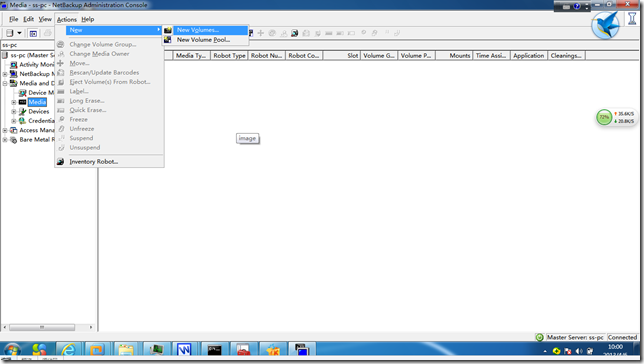Select Activity Monitor in the tree
The width and height of the screenshot is (644, 364).
(37, 65)
